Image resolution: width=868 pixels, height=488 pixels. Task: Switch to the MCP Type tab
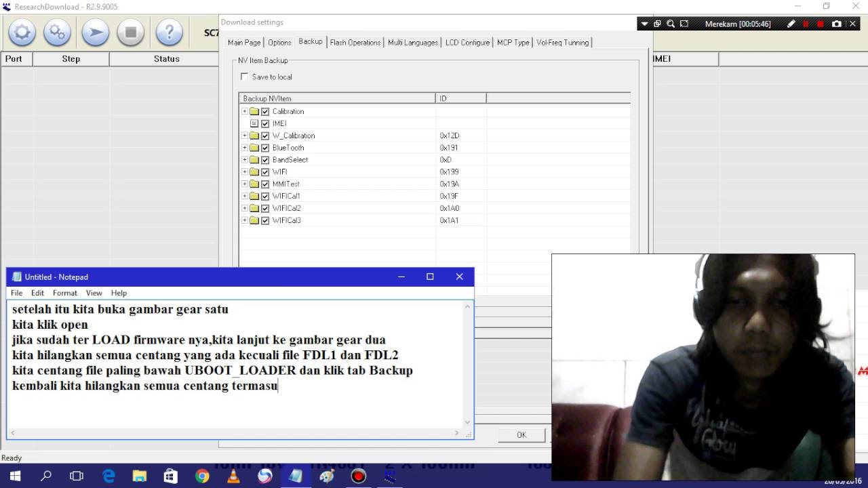pyautogui.click(x=513, y=43)
